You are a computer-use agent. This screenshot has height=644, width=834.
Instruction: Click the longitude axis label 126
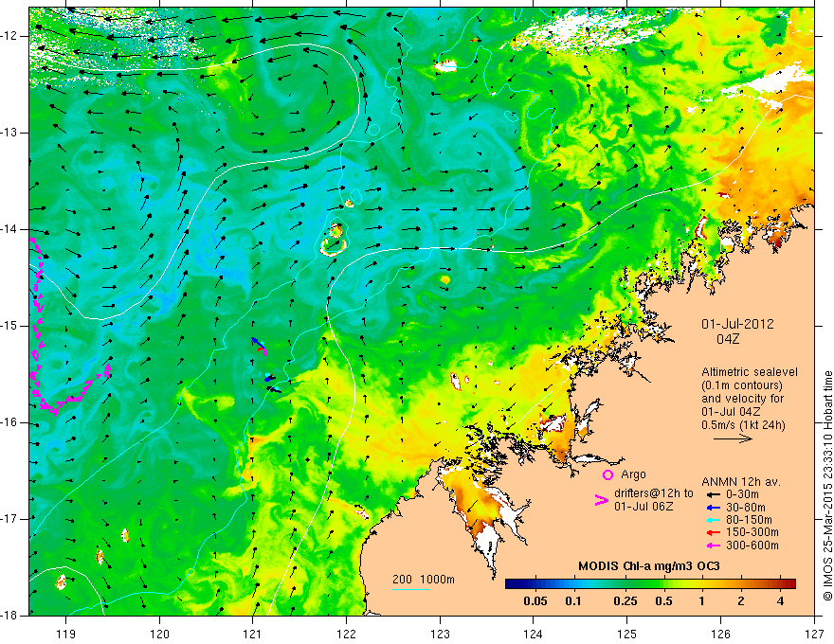coord(720,635)
